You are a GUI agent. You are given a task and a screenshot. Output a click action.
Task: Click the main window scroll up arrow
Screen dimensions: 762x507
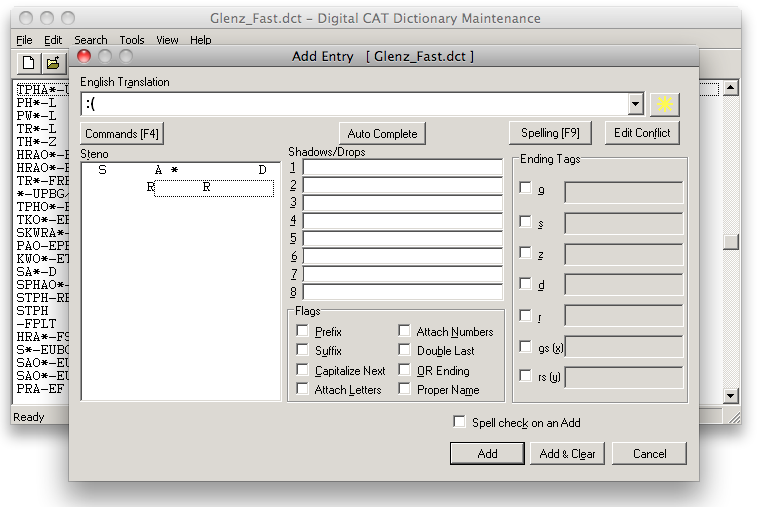coord(731,88)
